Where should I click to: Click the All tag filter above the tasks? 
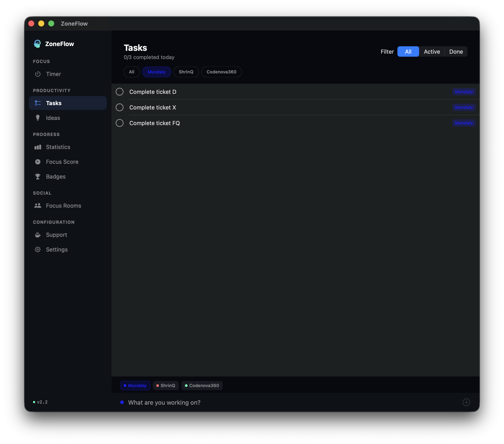coord(132,72)
